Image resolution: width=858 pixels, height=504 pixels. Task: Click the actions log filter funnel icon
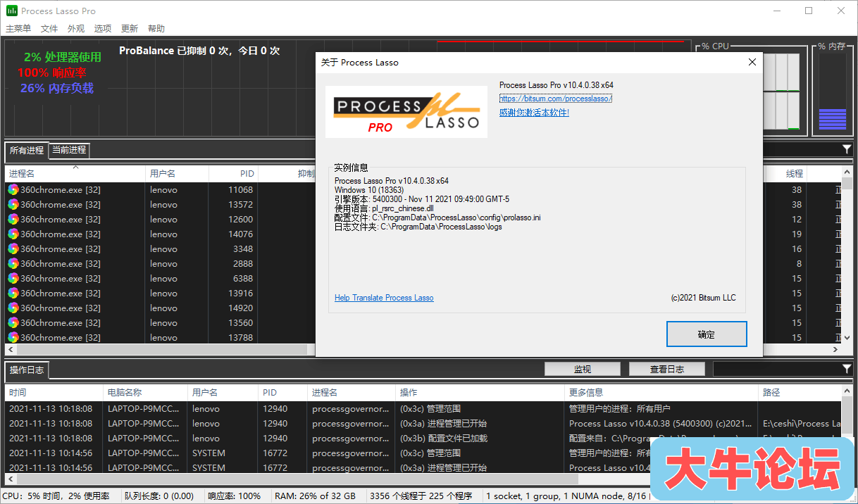pos(846,369)
